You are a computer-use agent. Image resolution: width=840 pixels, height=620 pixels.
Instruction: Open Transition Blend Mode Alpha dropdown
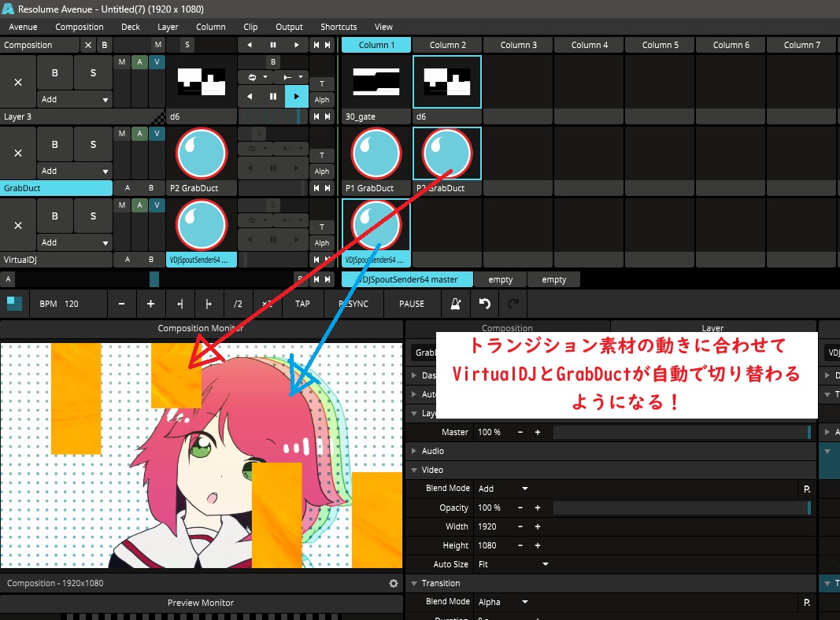pyautogui.click(x=504, y=602)
